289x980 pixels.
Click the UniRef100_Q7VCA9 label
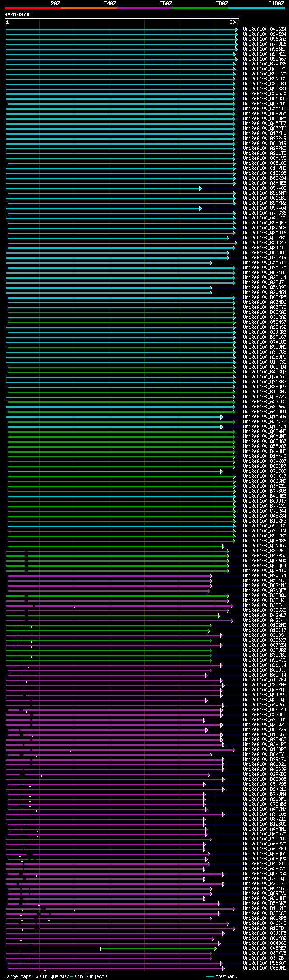pyautogui.click(x=265, y=377)
